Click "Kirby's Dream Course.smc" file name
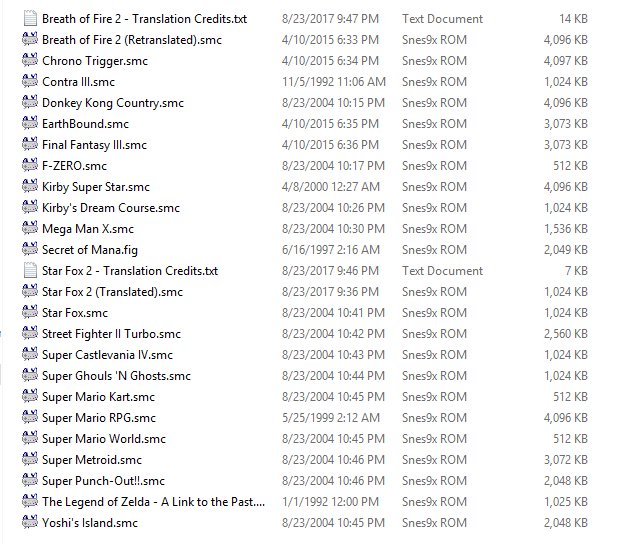Viewport: 622px width, 544px height. pos(111,208)
